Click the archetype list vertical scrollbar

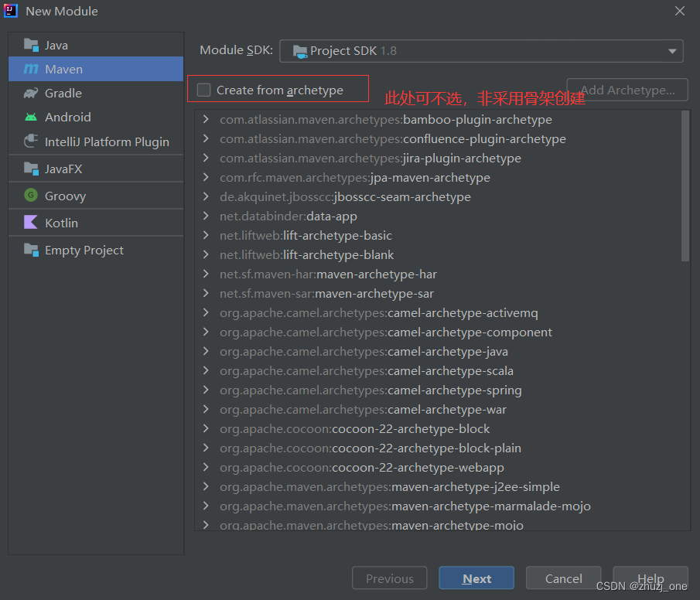tap(685, 186)
